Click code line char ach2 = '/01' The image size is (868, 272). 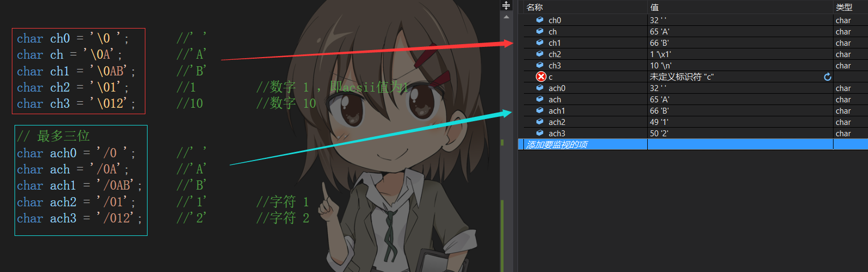pyautogui.click(x=76, y=202)
